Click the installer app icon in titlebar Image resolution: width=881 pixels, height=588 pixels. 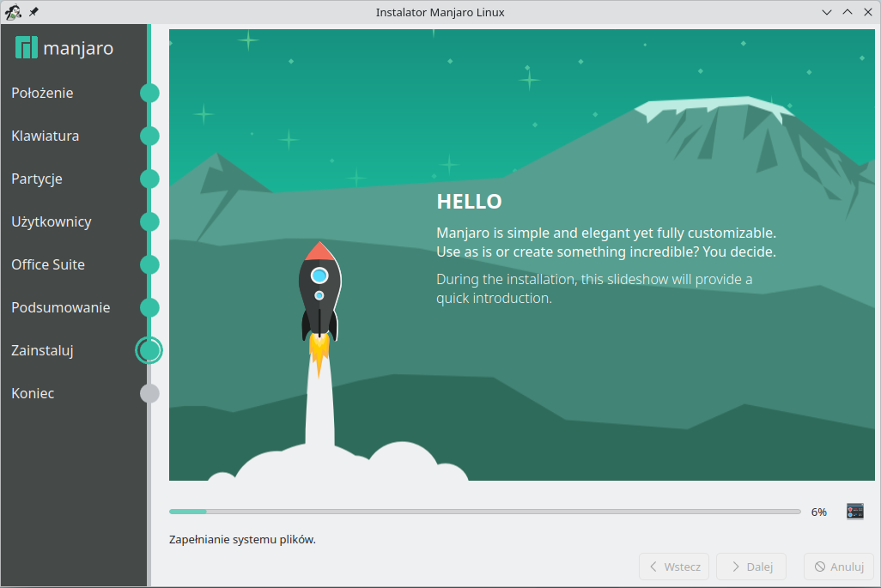click(x=13, y=12)
